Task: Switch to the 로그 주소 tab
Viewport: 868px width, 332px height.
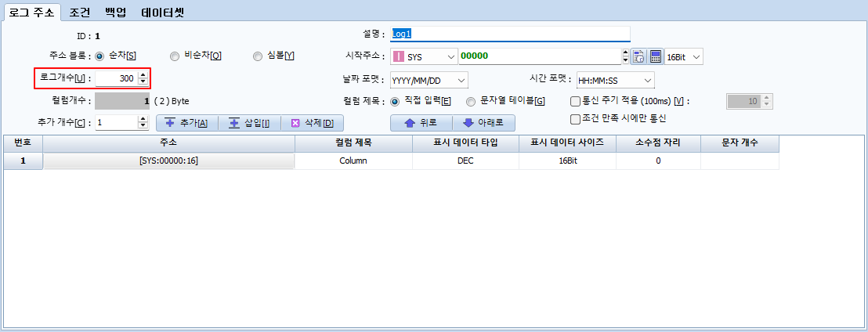Action: [32, 13]
